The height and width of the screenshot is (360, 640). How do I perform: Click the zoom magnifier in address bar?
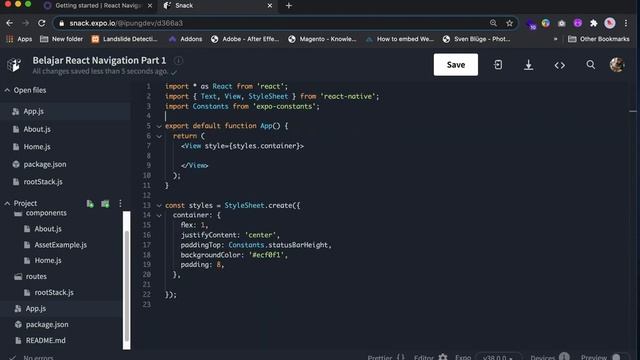click(x=493, y=23)
